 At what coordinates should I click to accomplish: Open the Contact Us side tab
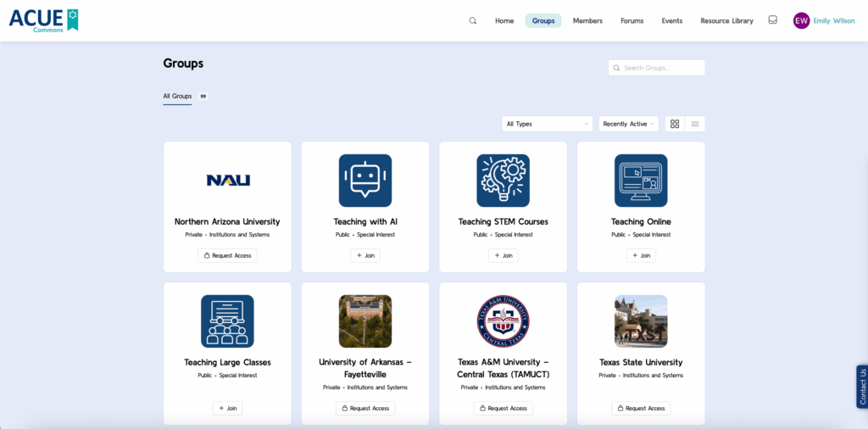pyautogui.click(x=862, y=387)
